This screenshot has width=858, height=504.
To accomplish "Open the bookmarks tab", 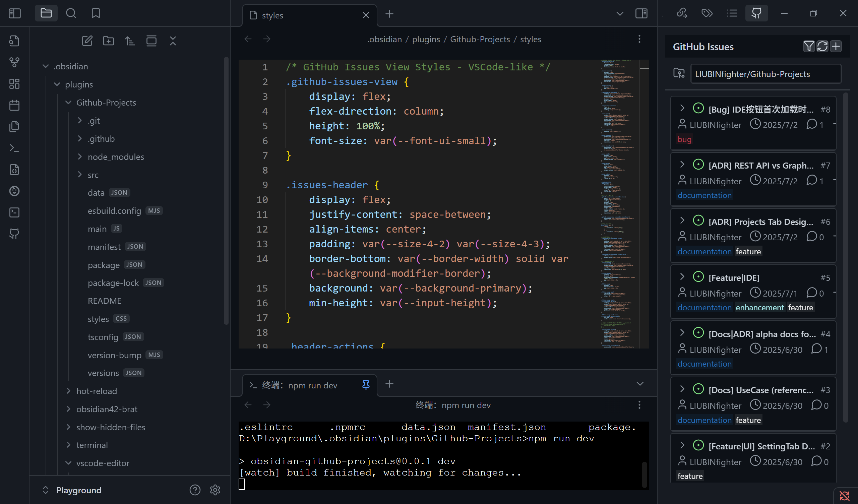I will point(96,13).
